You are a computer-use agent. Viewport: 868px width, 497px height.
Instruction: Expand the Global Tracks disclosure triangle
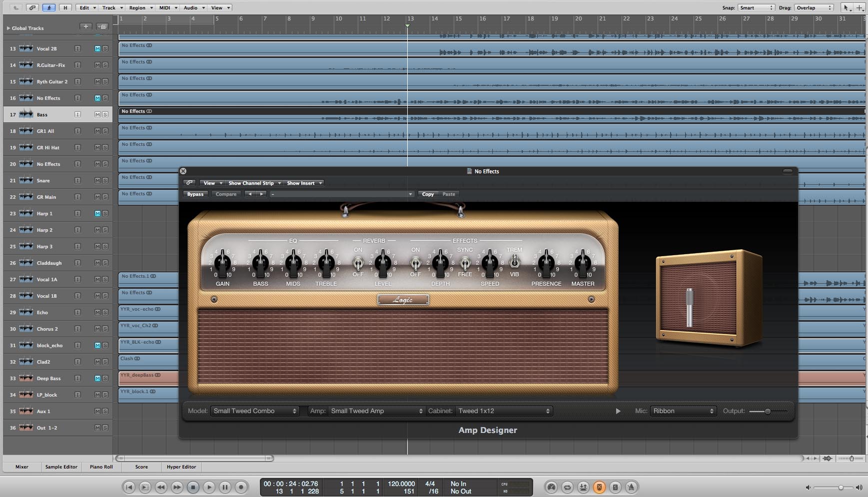(x=8, y=28)
